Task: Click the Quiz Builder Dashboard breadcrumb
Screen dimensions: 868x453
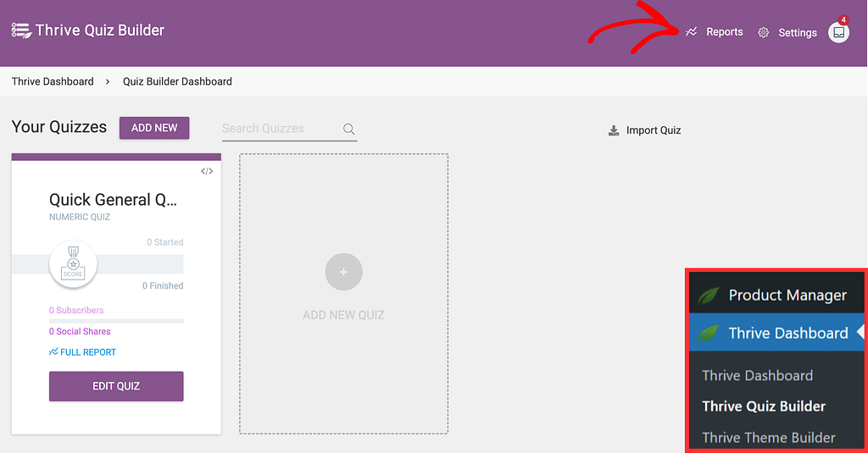Action: pos(177,81)
